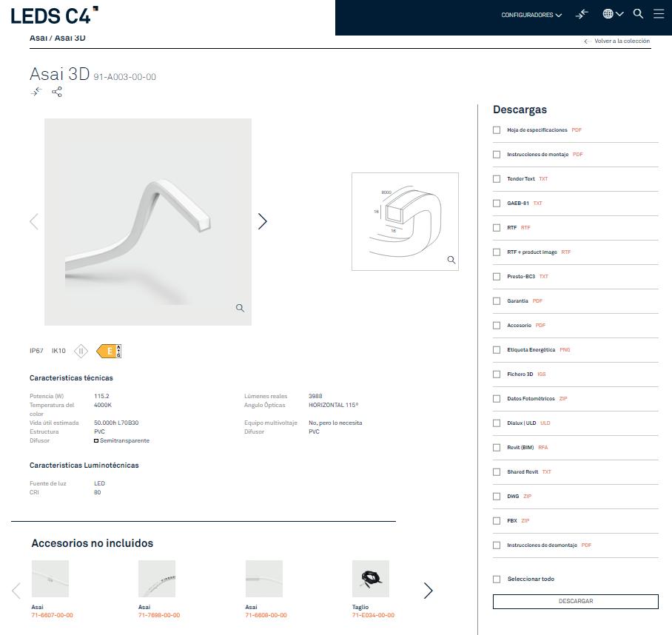Check Garantía PDF download
Viewport: 672px width, 635px height.
coord(497,300)
